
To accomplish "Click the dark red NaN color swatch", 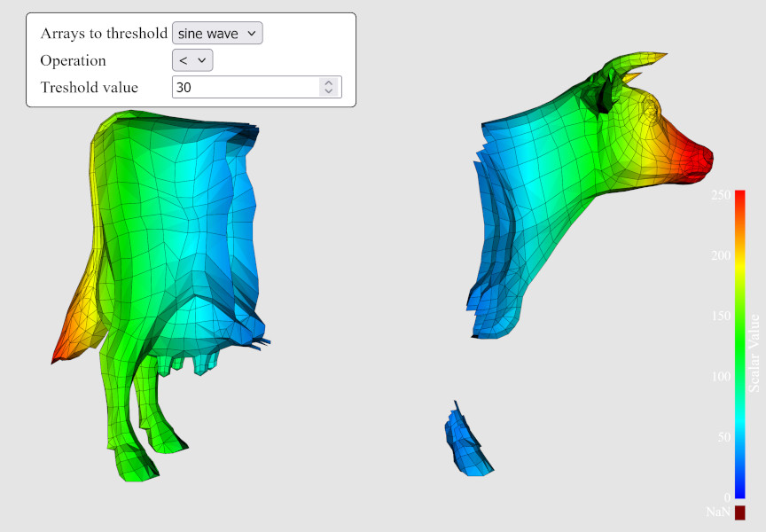I will click(x=739, y=512).
